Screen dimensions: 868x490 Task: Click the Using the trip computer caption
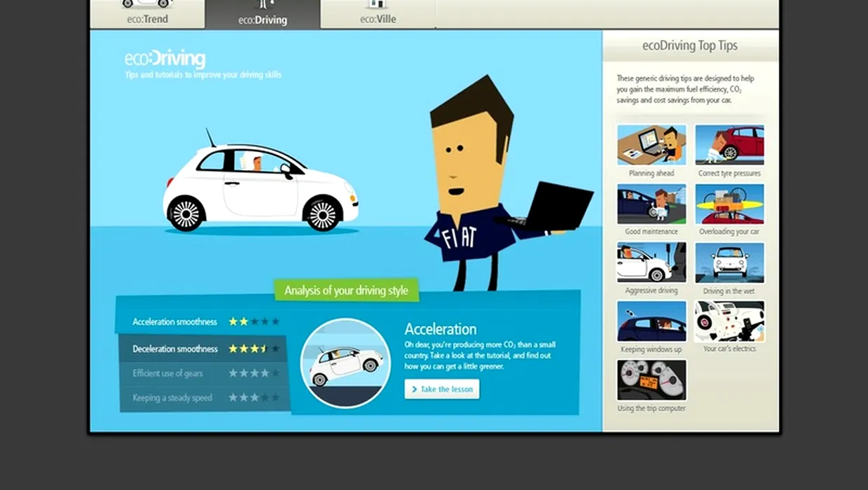tap(652, 408)
